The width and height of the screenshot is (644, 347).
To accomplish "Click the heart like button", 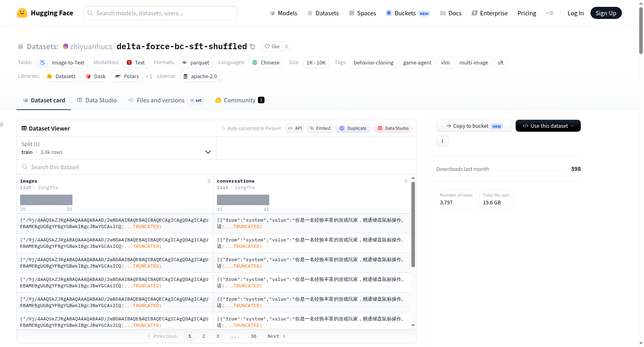I will point(272,46).
